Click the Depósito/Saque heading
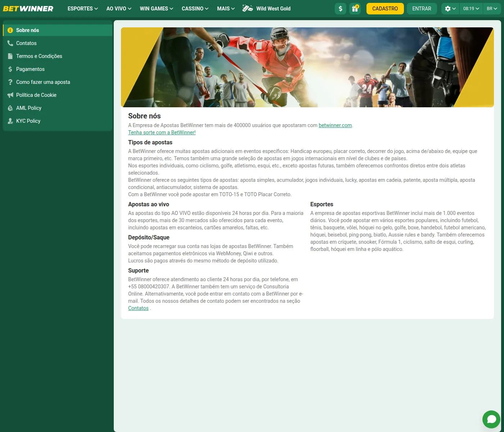This screenshot has width=504, height=432. point(149,238)
